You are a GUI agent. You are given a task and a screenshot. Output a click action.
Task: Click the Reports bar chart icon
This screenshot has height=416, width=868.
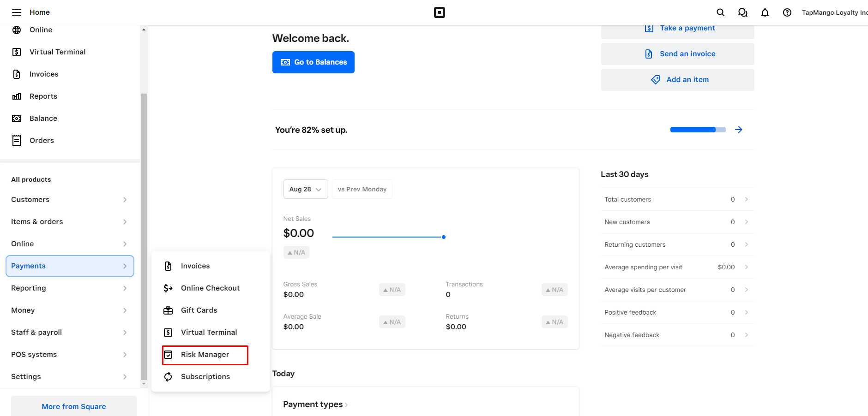coord(17,96)
